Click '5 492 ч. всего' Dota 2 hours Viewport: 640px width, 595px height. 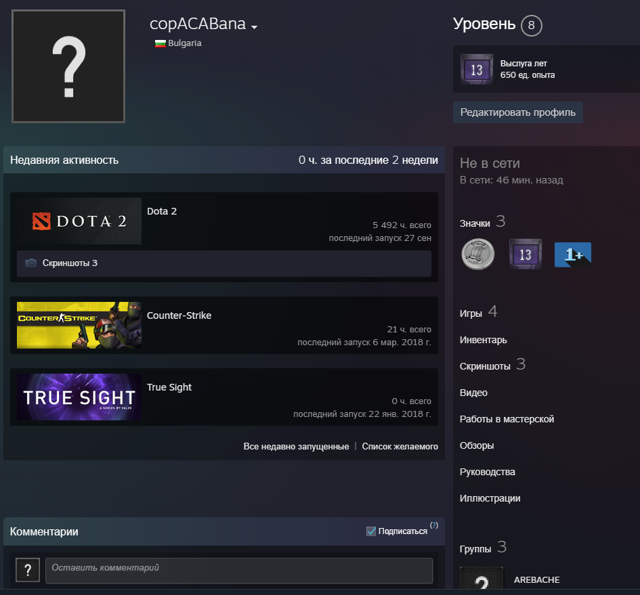(x=402, y=225)
